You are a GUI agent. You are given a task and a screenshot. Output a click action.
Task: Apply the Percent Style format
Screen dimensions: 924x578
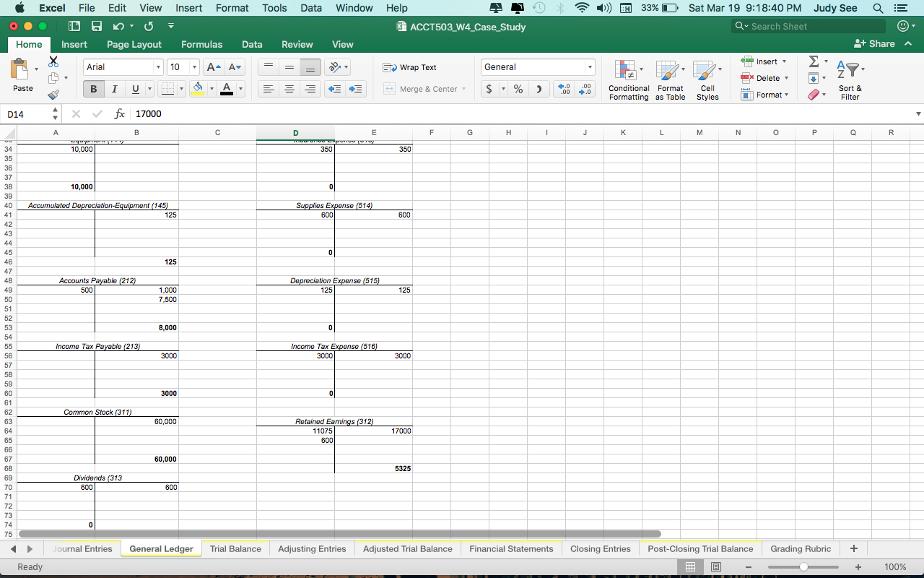[x=518, y=89]
